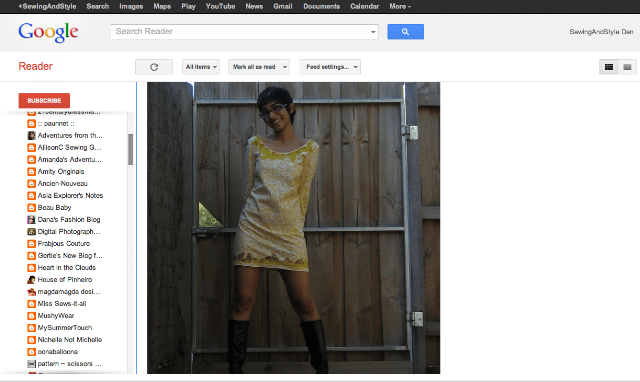
Task: Open YouTube from top bar
Action: click(x=220, y=7)
